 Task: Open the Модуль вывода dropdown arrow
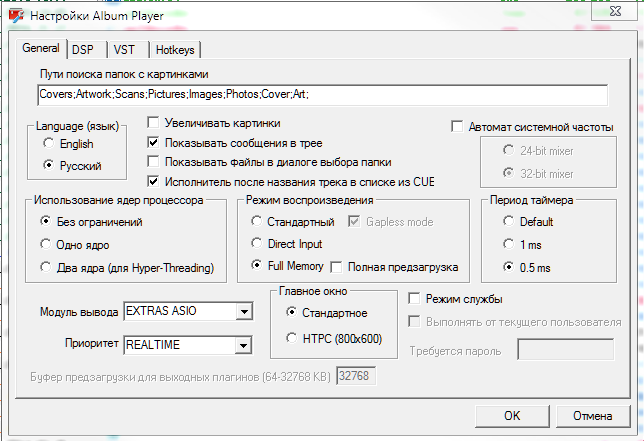(244, 312)
